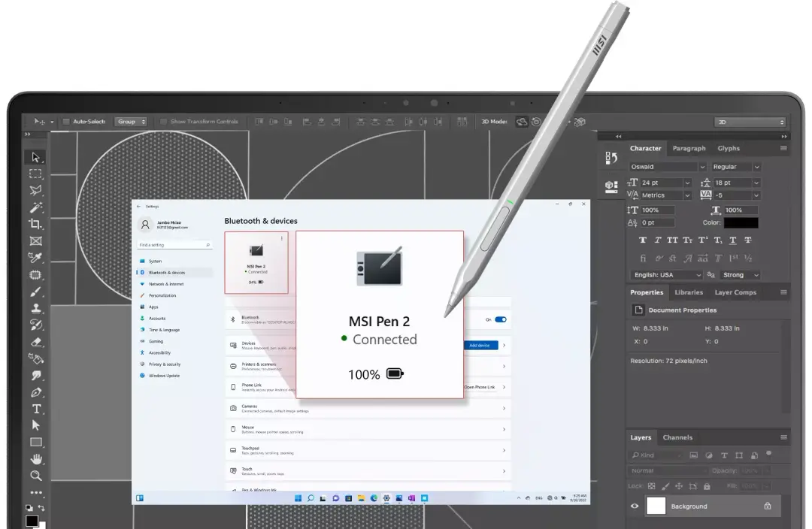Open the History panel icon

(611, 158)
